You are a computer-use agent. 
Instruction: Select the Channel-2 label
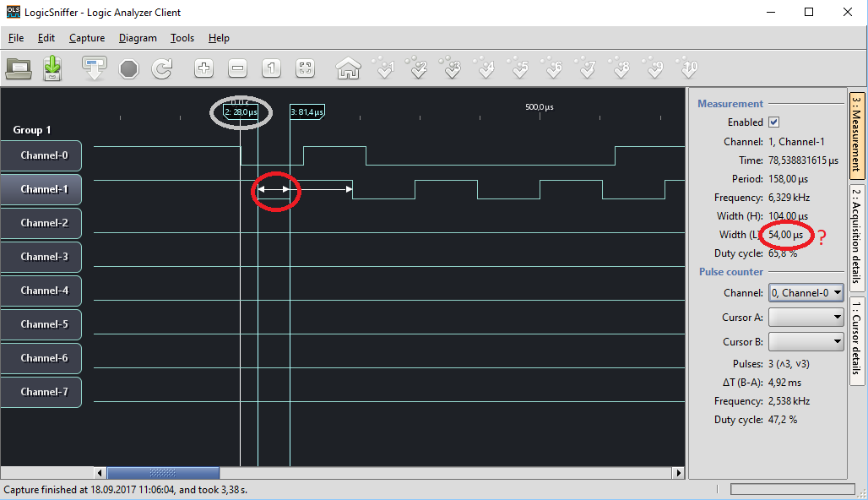click(x=41, y=223)
